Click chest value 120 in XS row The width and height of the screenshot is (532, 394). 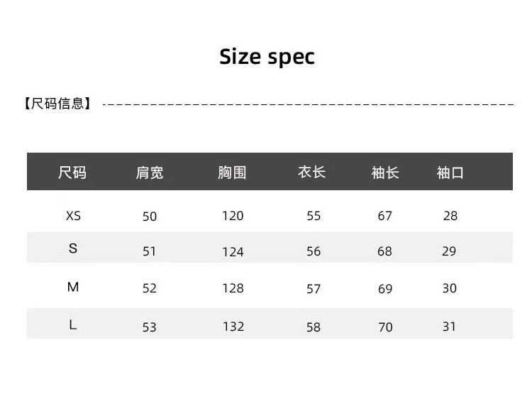pyautogui.click(x=233, y=216)
